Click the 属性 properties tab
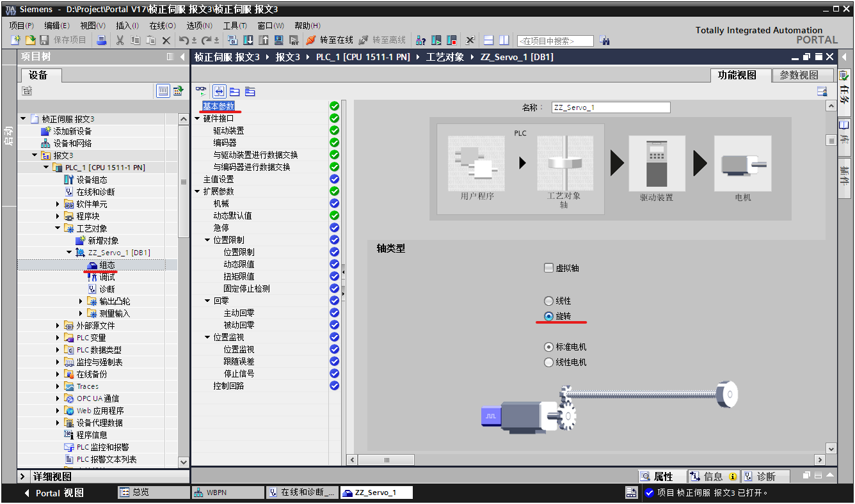Screen dimensions: 855x504 point(663,476)
